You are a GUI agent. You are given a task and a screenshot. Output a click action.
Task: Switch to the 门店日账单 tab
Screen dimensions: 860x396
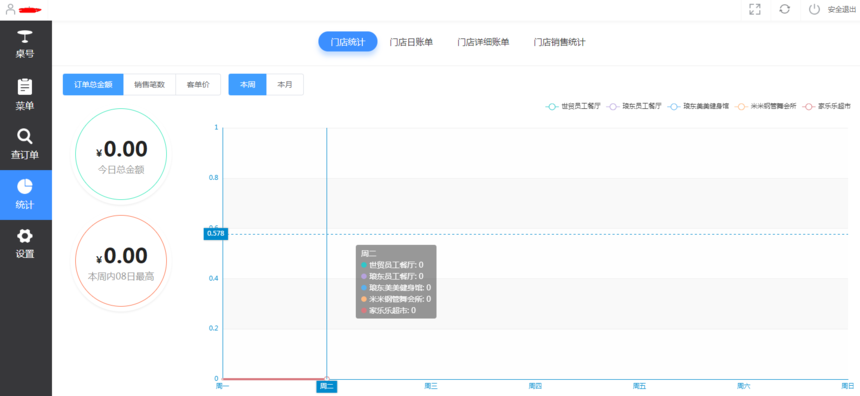pos(411,42)
